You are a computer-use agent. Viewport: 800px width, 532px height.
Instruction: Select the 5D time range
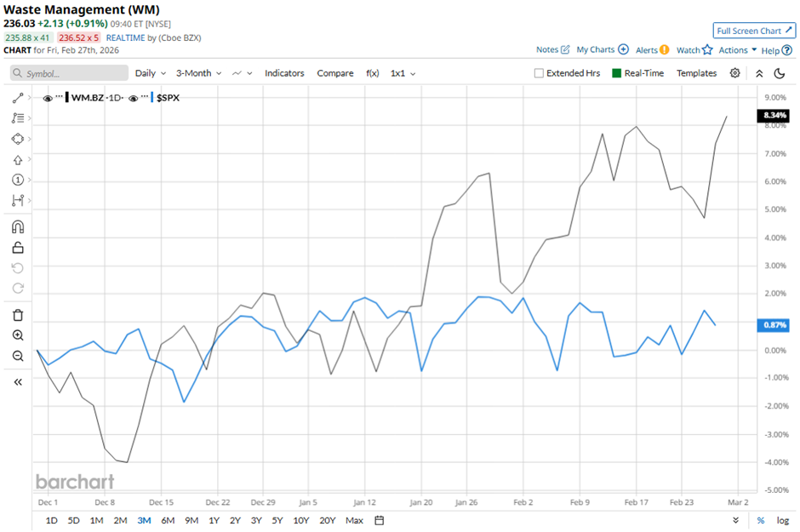click(x=74, y=520)
